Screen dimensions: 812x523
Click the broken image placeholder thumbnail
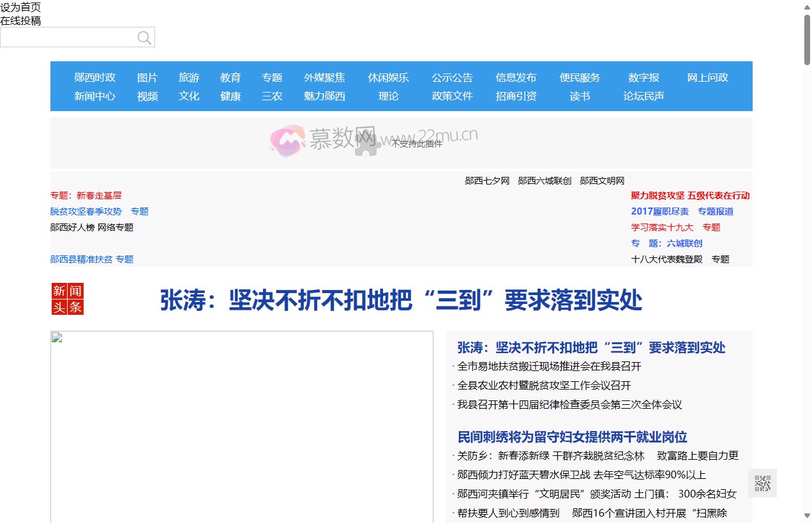(57, 337)
